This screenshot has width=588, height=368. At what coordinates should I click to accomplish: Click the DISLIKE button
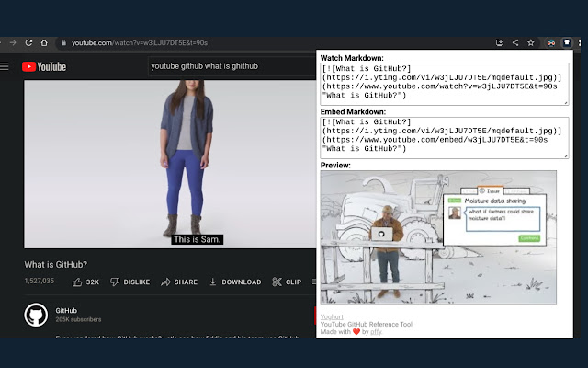(x=130, y=282)
